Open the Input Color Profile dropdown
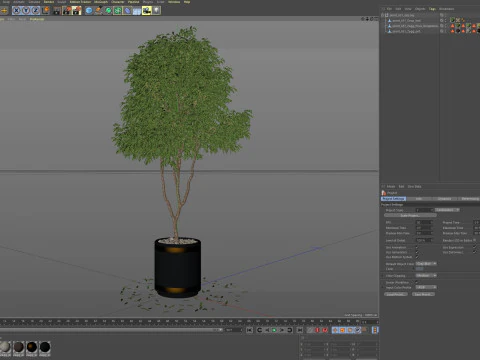 tap(426, 287)
